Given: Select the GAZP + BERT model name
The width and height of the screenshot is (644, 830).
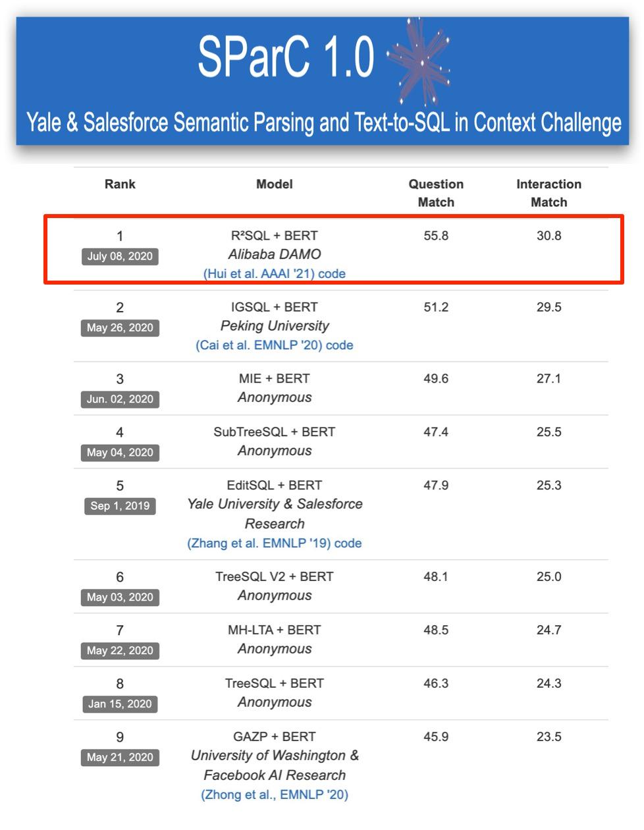Looking at the screenshot, I should point(275,736).
